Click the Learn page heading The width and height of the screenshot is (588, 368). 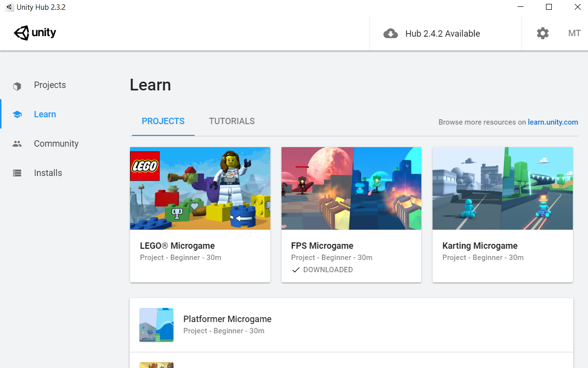pos(151,85)
